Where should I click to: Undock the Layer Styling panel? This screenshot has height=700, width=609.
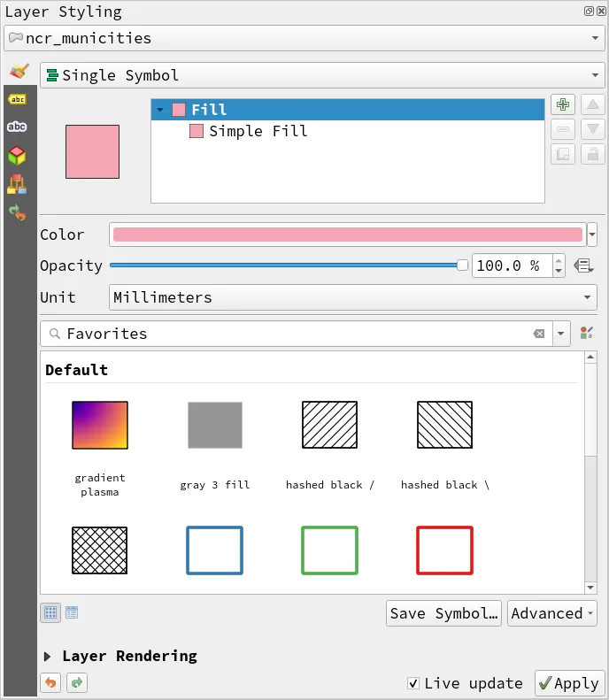coord(589,12)
